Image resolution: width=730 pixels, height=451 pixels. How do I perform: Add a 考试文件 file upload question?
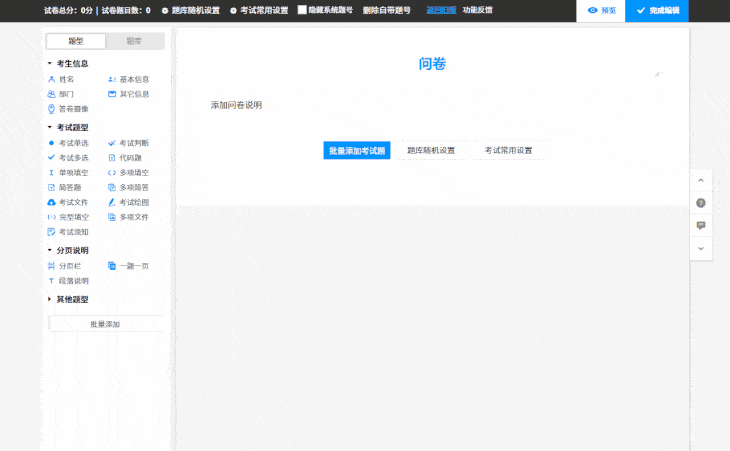click(x=68, y=202)
